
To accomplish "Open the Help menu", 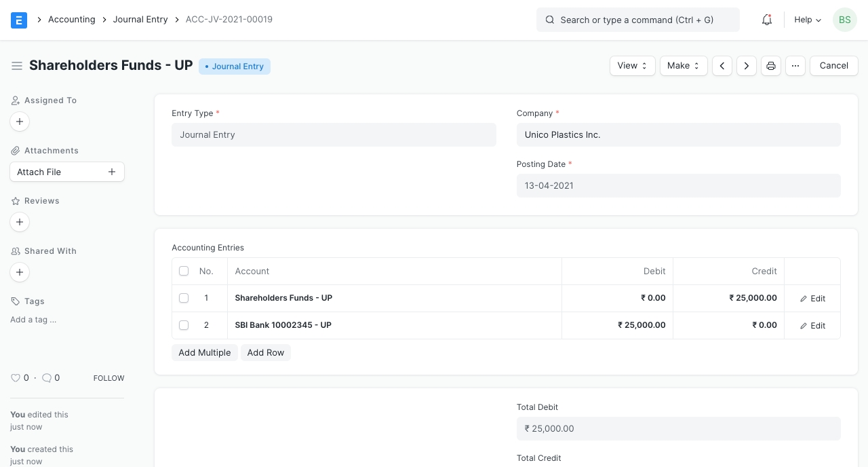I will coord(808,20).
